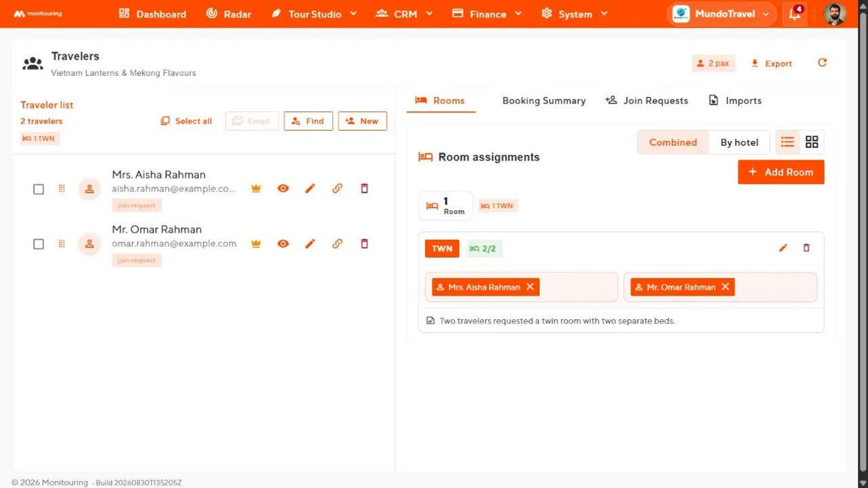Screen dimensions: 868x488
Task: Remove Mrs. Aisha Rahman from TWN room
Action: click(530, 287)
